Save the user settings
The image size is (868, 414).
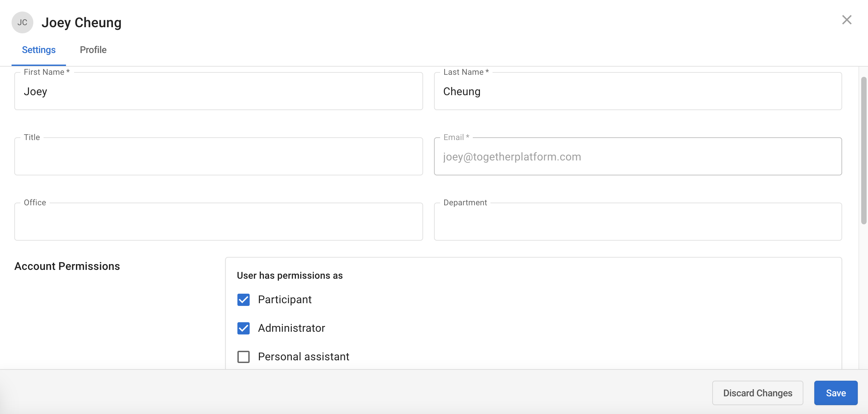[836, 393]
